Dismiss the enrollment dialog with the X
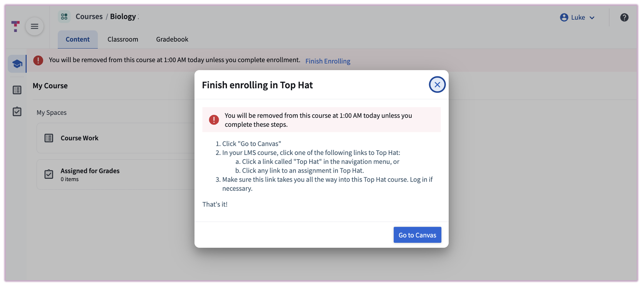Screen dimensions: 644x286 437,84
